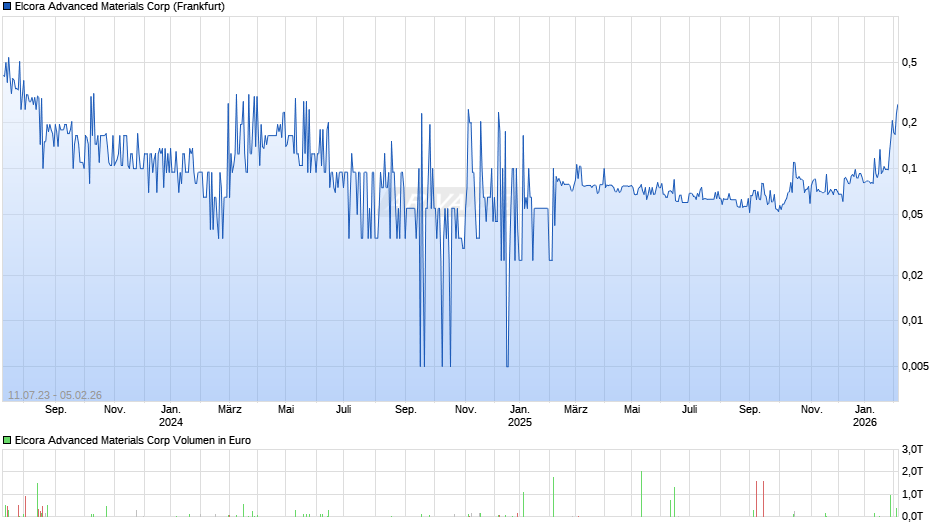Viewport: 940px width, 526px height.
Task: Click the price line peak at far right
Action: click(897, 106)
